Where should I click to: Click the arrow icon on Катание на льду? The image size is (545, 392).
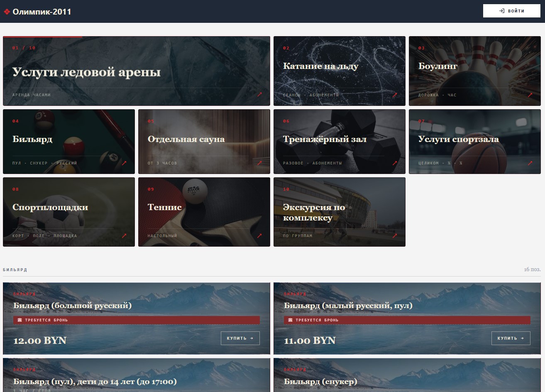coord(395,95)
